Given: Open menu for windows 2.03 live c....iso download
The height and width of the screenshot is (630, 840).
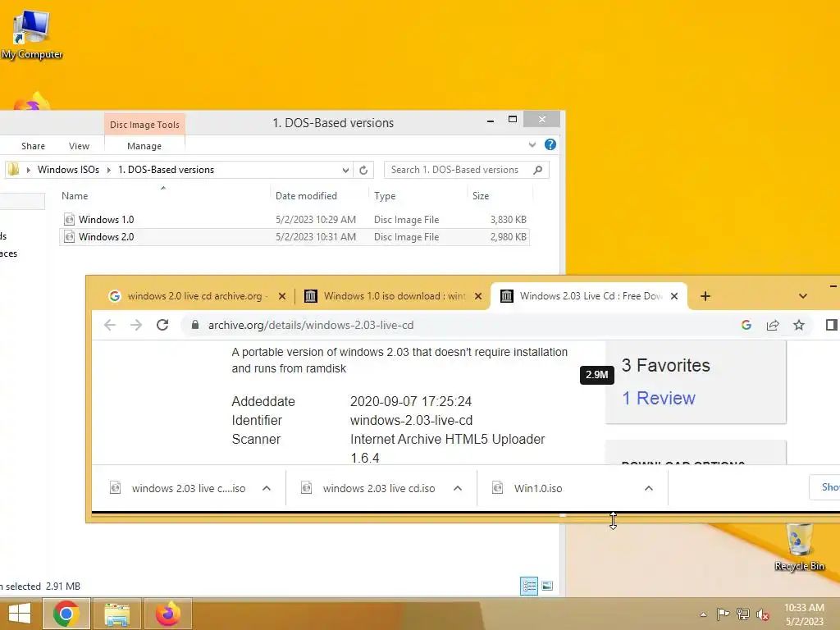Looking at the screenshot, I should (267, 488).
